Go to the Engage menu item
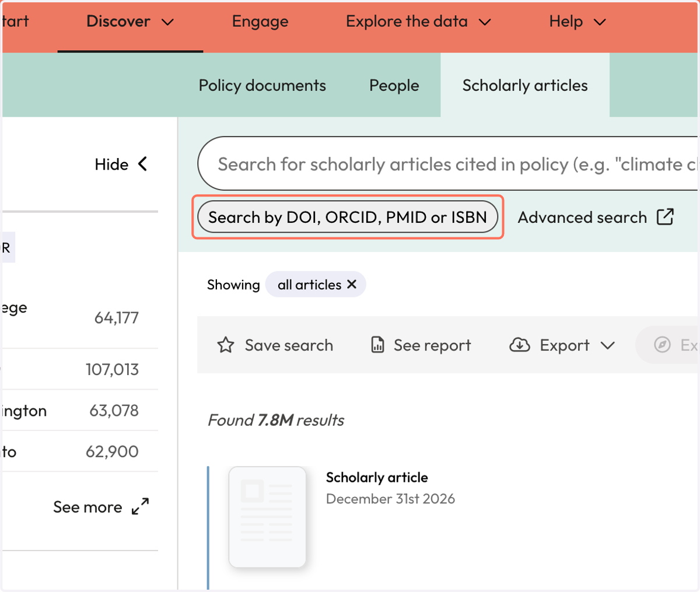This screenshot has width=700, height=592. pyautogui.click(x=260, y=22)
